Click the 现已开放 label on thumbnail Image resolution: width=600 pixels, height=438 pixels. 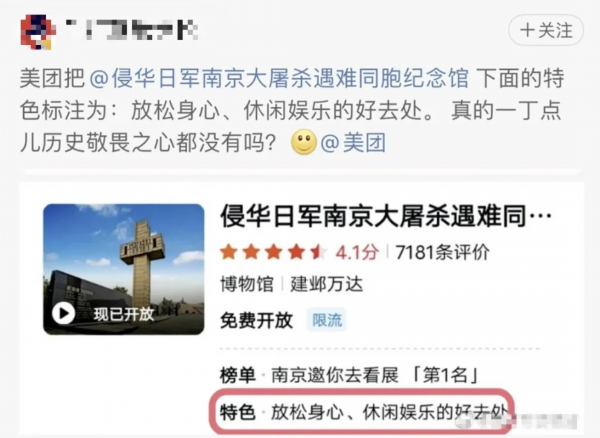point(124,314)
